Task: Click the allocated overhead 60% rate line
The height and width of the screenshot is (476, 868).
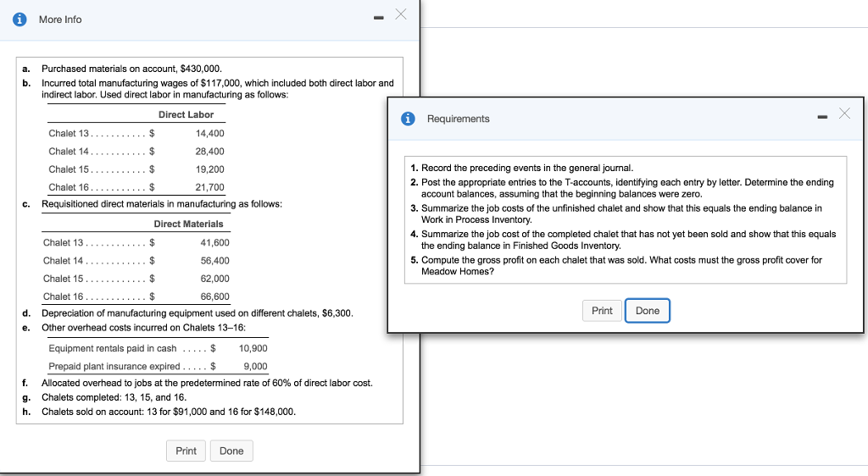Action: (x=207, y=383)
